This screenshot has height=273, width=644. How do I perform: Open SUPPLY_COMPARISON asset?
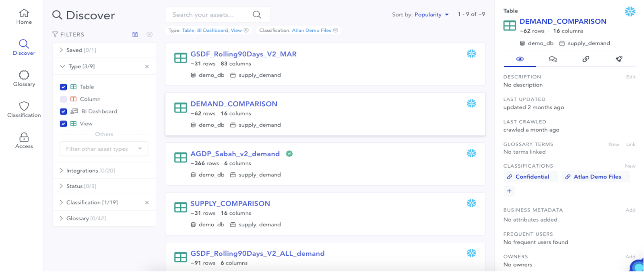[x=230, y=203]
